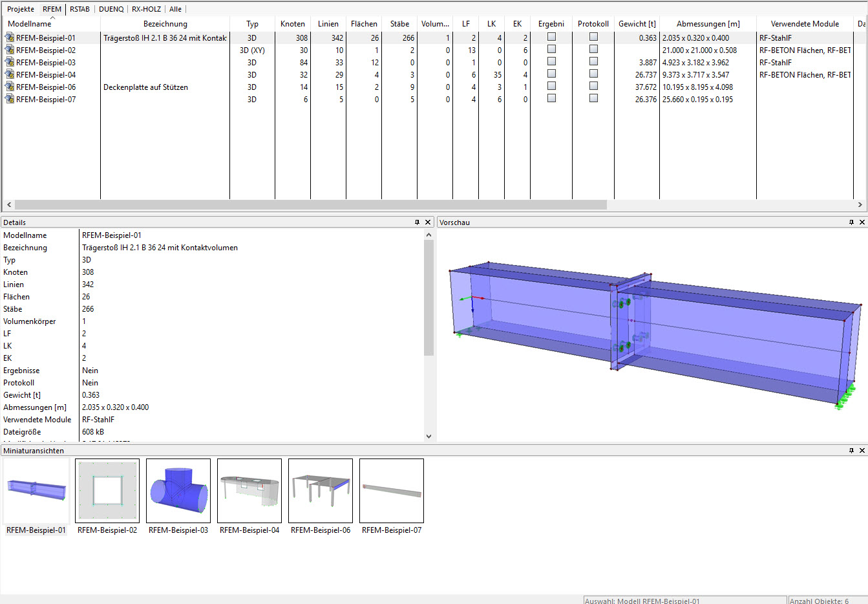
Task: Click the model icon beside RFEM-Beispiel-04
Action: [10, 74]
